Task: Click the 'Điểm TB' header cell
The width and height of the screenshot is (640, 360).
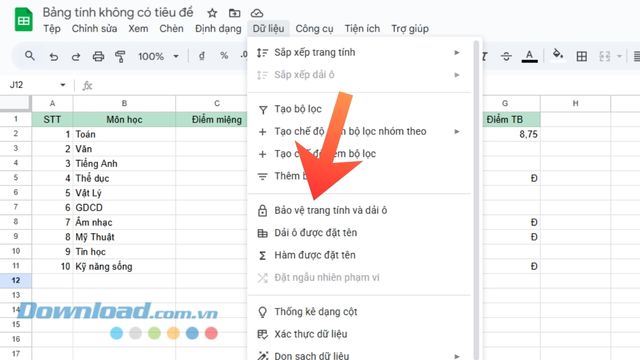Action: [511, 120]
